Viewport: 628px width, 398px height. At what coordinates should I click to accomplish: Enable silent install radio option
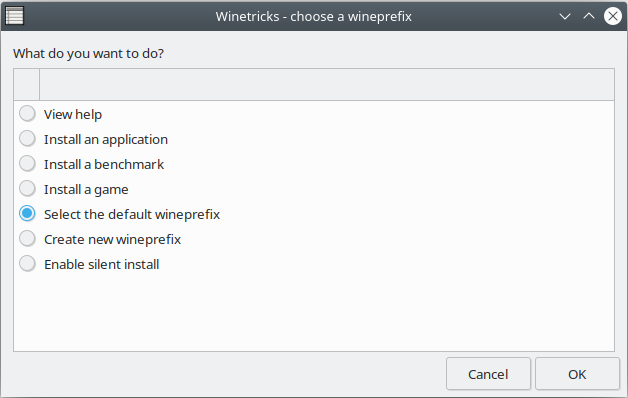pos(27,264)
